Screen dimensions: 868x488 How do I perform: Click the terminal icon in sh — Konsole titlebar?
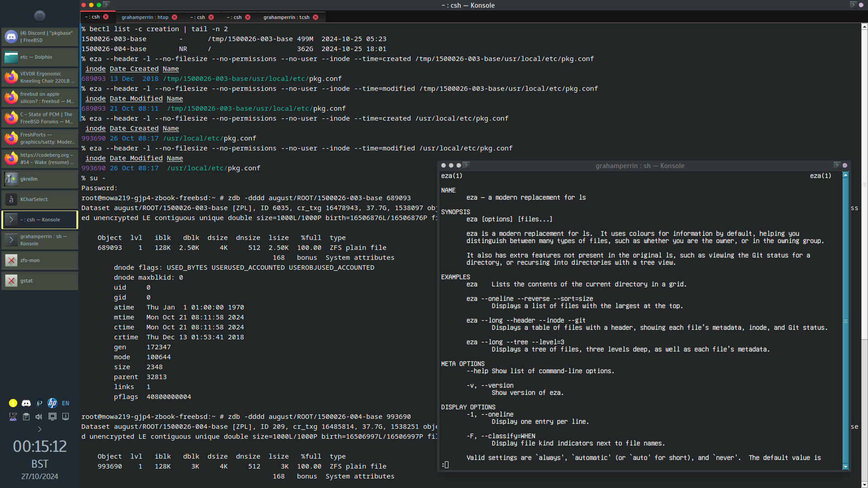(x=466, y=165)
